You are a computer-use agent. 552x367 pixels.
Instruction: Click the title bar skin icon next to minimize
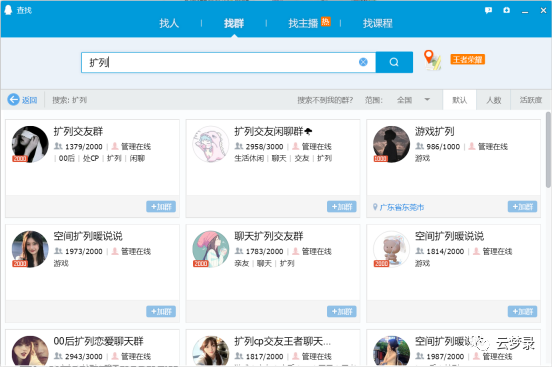tap(506, 10)
